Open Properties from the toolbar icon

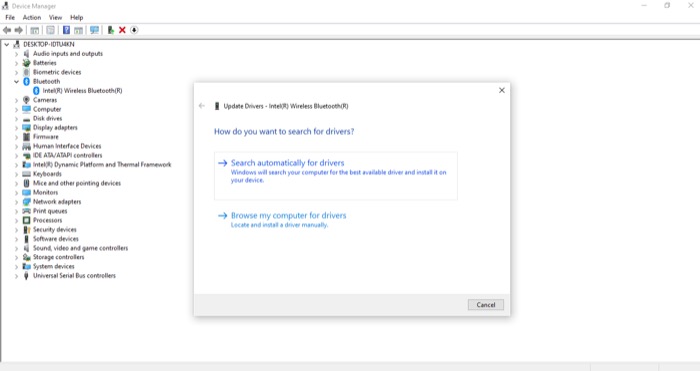tap(50, 30)
